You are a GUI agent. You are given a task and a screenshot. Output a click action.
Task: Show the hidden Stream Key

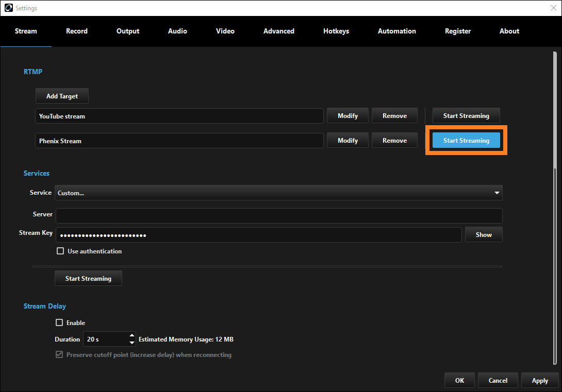point(484,234)
